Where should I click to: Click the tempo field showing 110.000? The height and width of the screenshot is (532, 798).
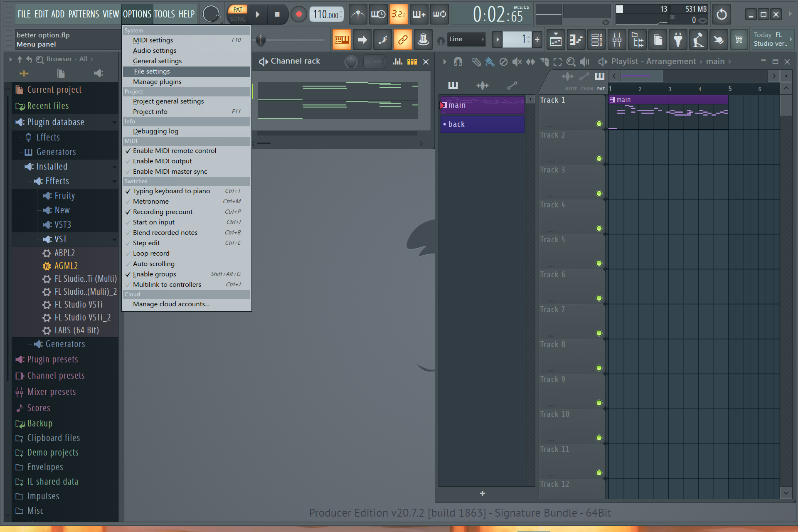tap(325, 15)
